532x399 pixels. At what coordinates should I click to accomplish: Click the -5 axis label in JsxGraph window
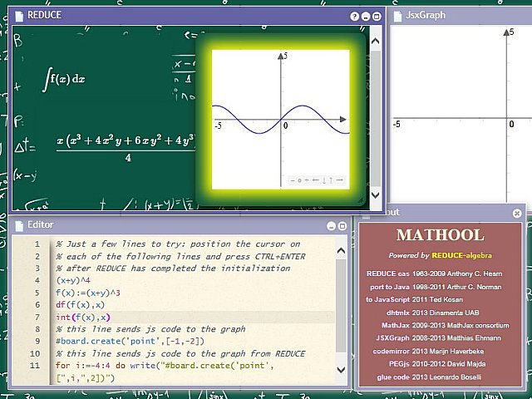(x=397, y=124)
